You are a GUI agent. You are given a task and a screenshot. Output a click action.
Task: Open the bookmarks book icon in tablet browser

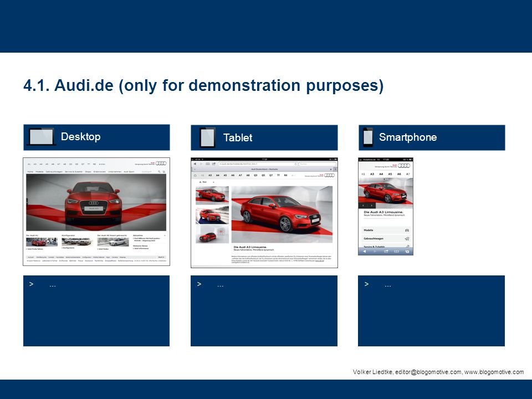(208, 164)
